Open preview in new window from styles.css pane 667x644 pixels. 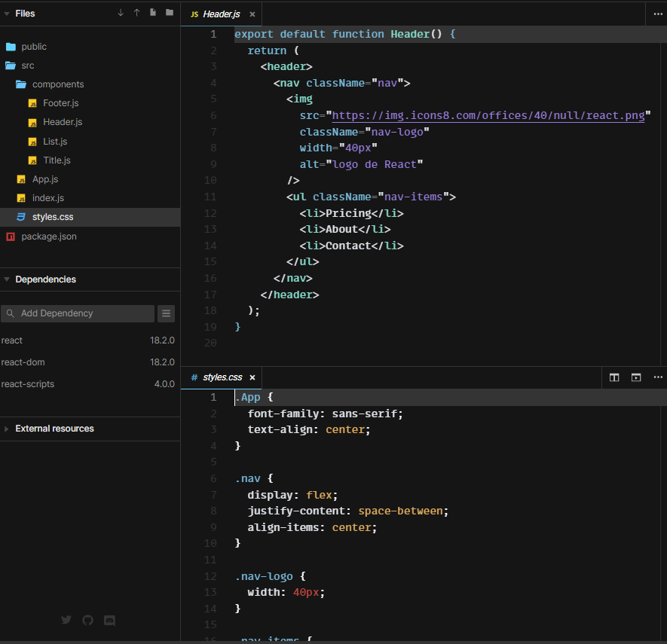635,377
